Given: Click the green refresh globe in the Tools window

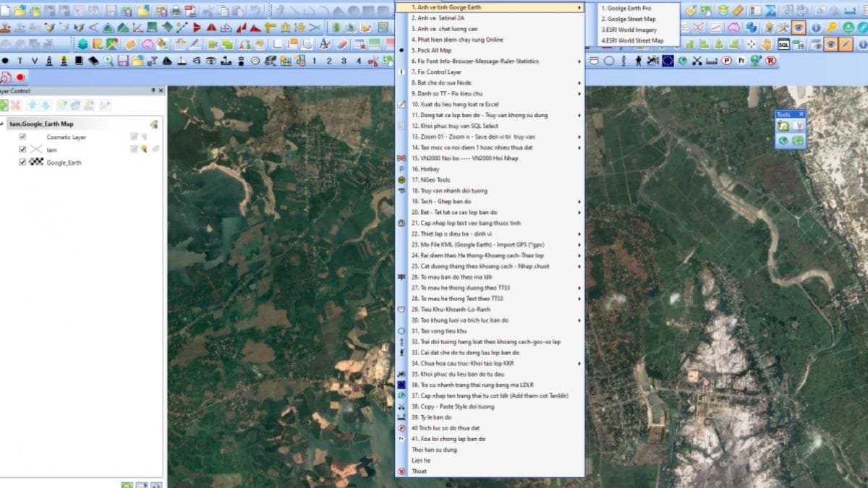Looking at the screenshot, I should pos(798,140).
